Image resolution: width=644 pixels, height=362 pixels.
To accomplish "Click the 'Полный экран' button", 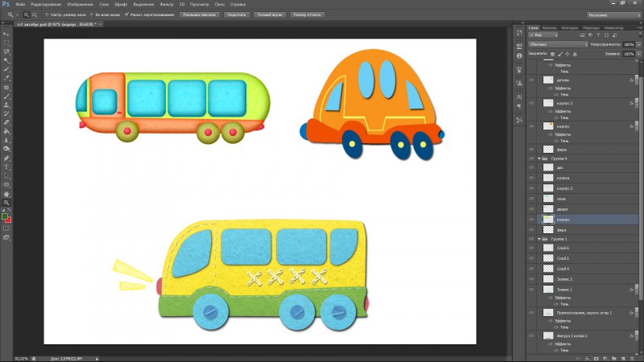I will [x=270, y=14].
